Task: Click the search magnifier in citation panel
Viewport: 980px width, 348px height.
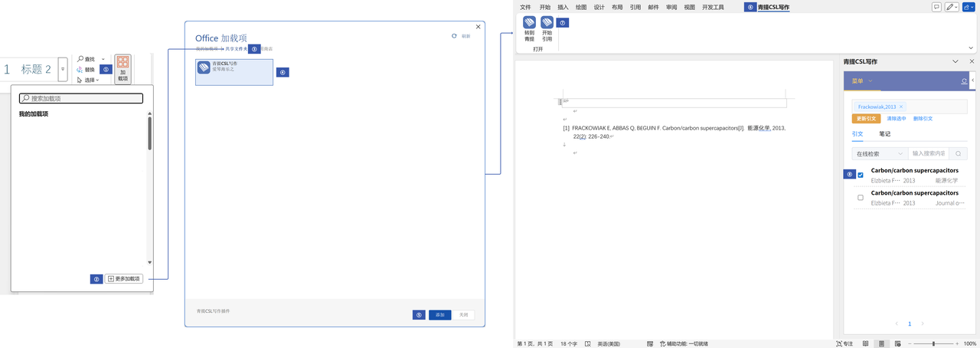Action: point(959,153)
